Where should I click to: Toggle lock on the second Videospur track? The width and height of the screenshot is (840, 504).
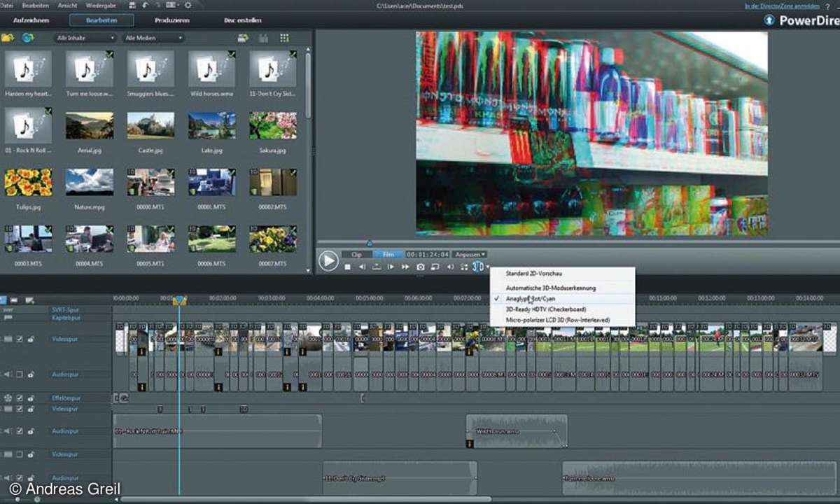click(31, 408)
